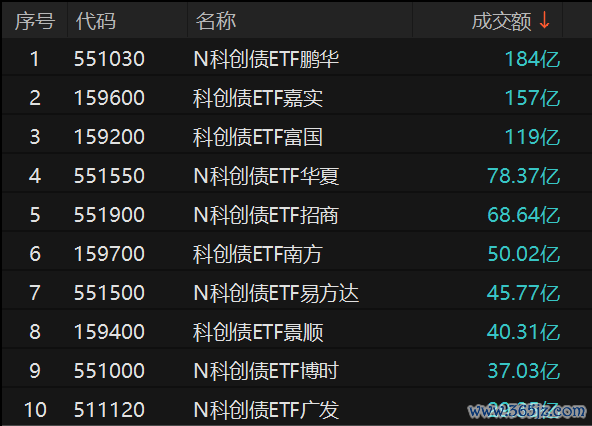Open N科创债ETF易方达 fund details

276,293
